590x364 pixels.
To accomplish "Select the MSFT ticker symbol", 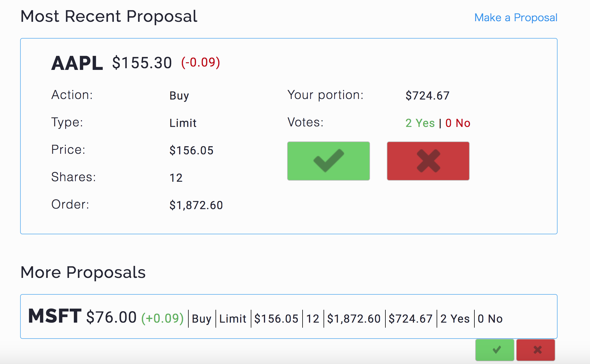I will [x=55, y=316].
